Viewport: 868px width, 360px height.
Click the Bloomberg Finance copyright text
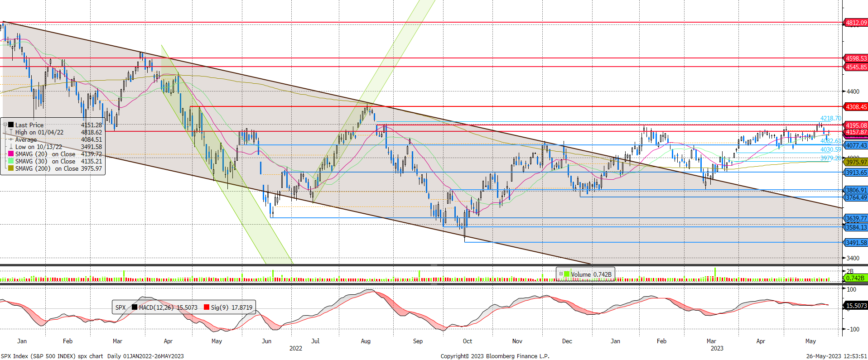[x=495, y=356]
